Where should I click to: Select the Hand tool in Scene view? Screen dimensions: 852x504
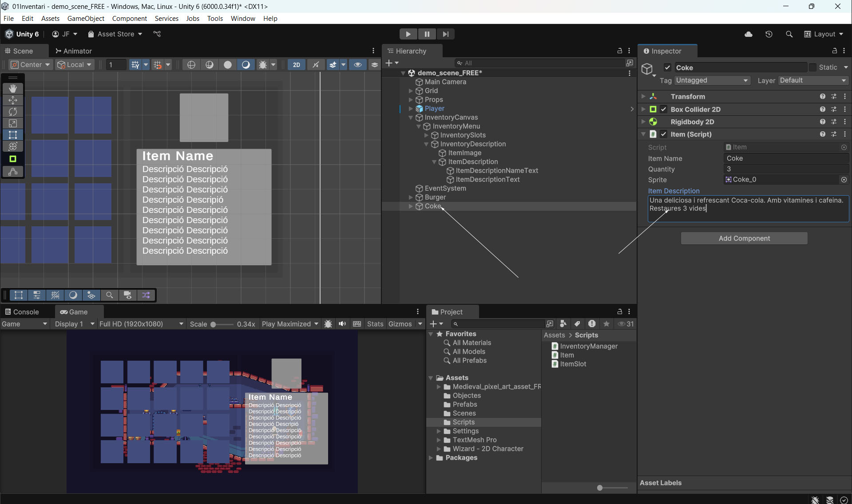13,89
